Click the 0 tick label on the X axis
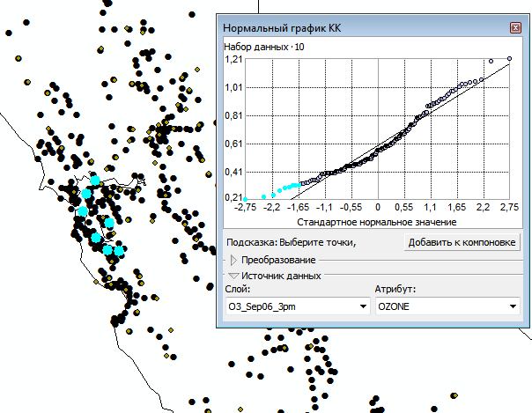The width and height of the screenshot is (532, 413). 377,210
